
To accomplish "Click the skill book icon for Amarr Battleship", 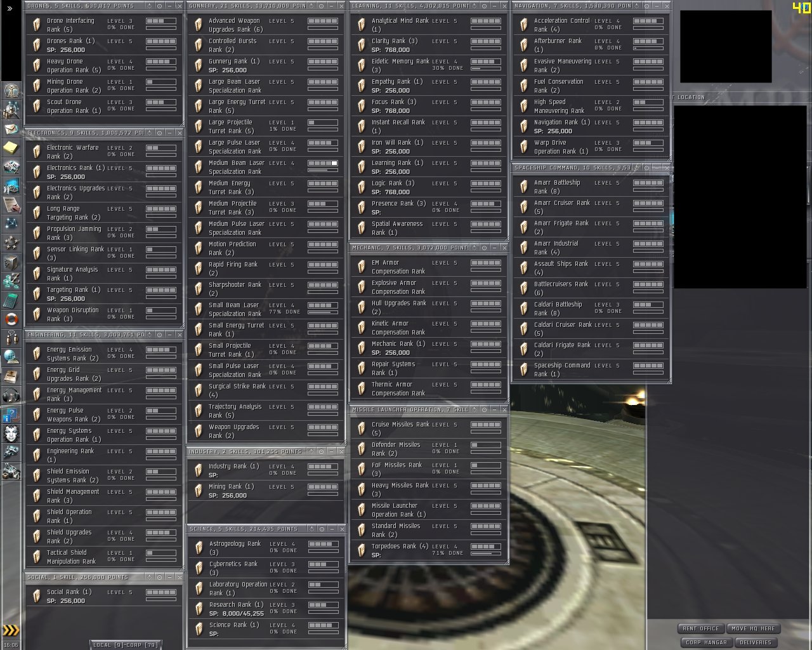I will coord(524,187).
